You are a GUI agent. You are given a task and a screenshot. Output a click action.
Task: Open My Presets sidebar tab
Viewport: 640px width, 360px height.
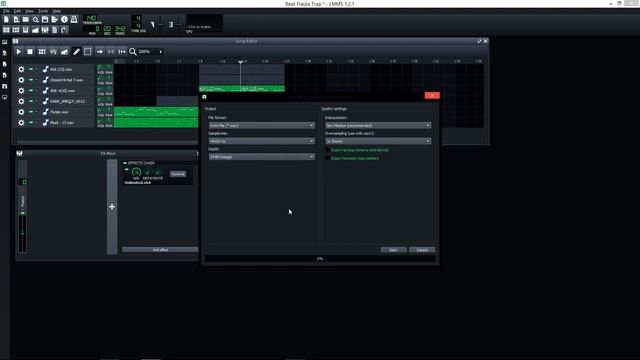(x=4, y=75)
